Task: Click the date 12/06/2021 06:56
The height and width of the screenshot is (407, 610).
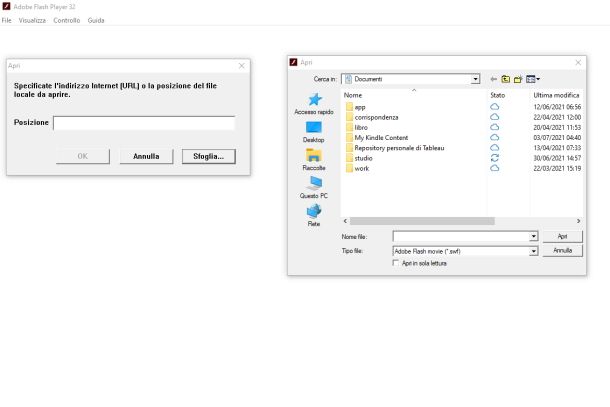Action: click(x=557, y=107)
